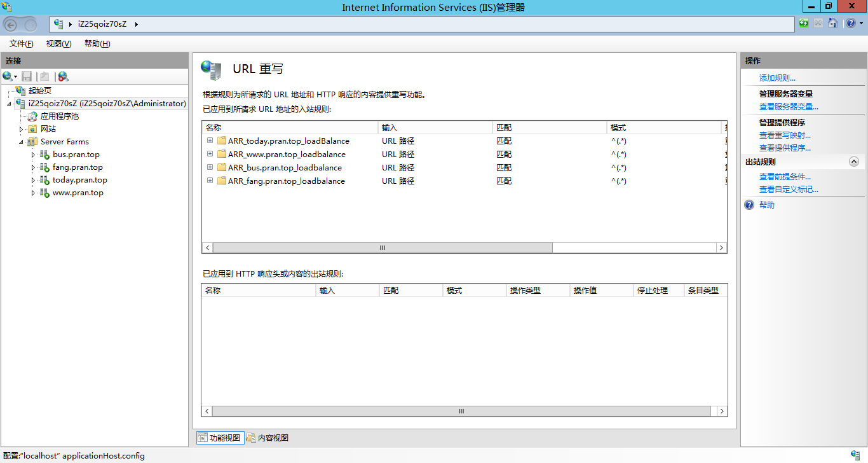
Task: Switch to the 内容视图 tab
Action: click(x=268, y=438)
